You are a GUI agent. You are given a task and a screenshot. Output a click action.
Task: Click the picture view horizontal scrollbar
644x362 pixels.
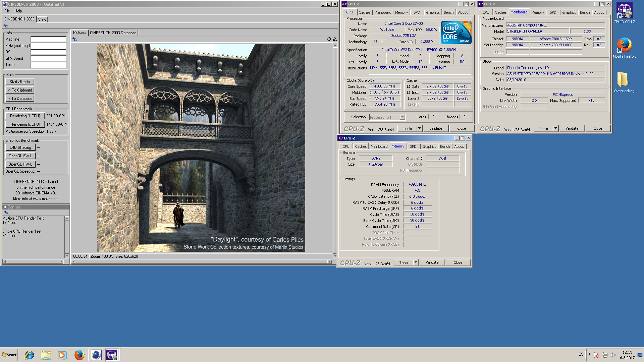(x=202, y=262)
